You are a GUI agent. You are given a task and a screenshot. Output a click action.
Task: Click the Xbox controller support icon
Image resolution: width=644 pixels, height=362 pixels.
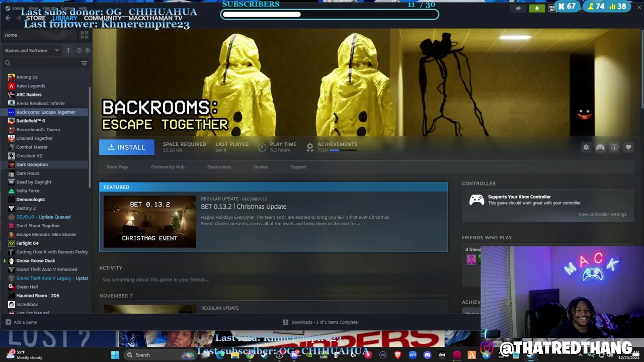(476, 200)
